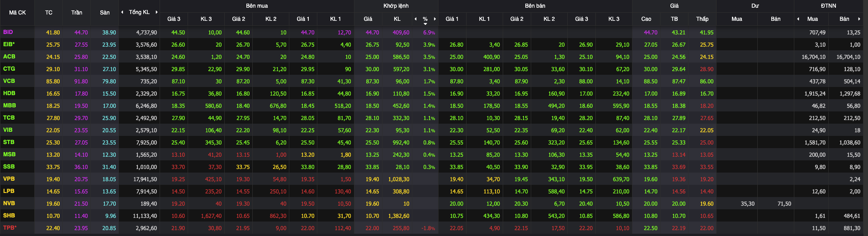
Task: Click the Giá group header above Cao
Action: tap(675, 6)
